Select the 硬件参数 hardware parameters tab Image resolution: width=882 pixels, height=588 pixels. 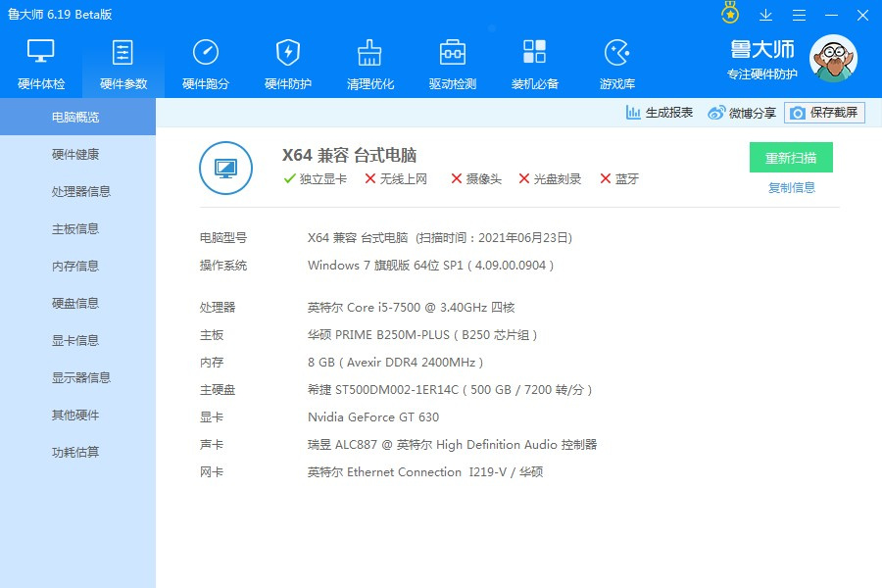[123, 65]
